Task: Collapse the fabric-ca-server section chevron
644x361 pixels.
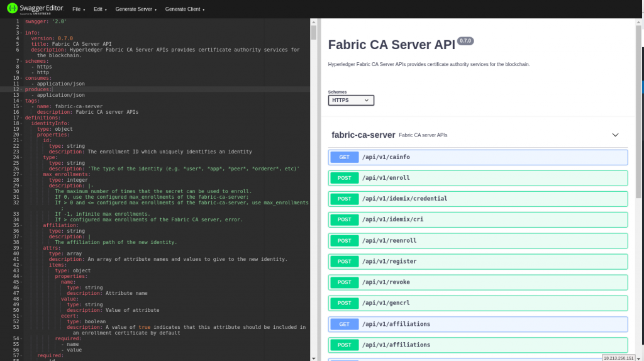Action: pos(615,135)
